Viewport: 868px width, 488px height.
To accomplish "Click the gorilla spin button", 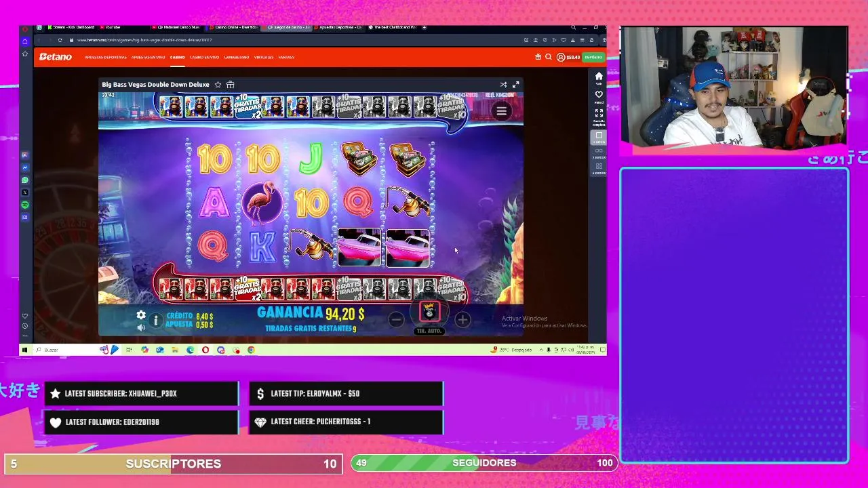I will pos(429,312).
